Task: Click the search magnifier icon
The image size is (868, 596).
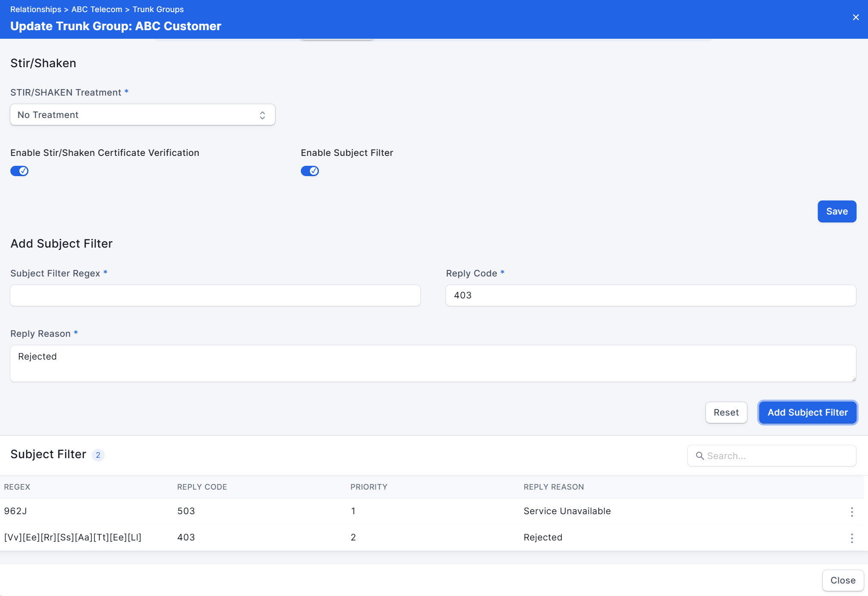Action: [x=699, y=456]
